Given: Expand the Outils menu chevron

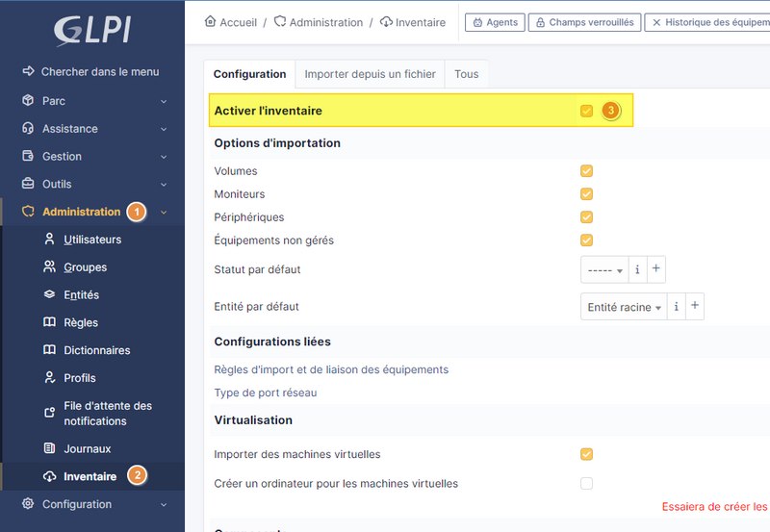Looking at the screenshot, I should (164, 184).
